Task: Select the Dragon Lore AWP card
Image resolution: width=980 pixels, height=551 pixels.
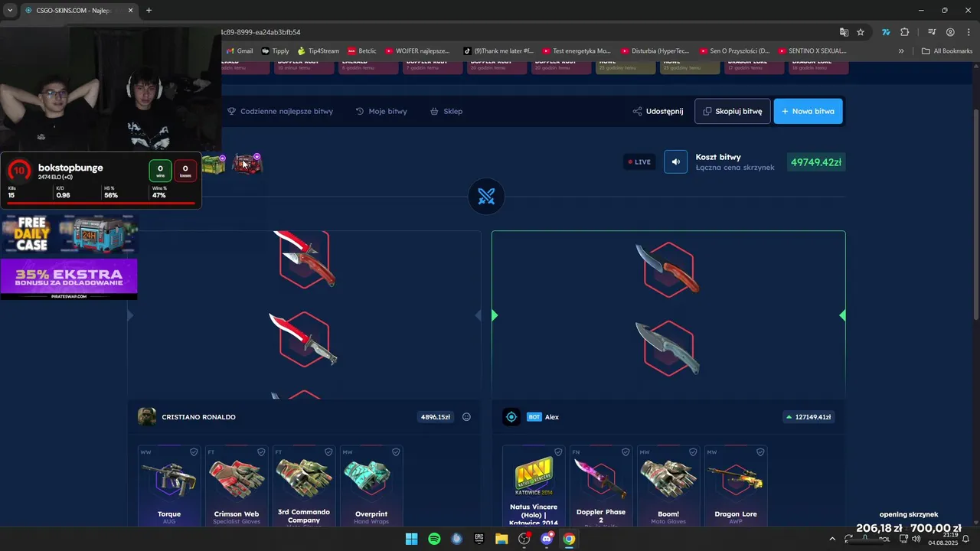Action: click(x=736, y=486)
